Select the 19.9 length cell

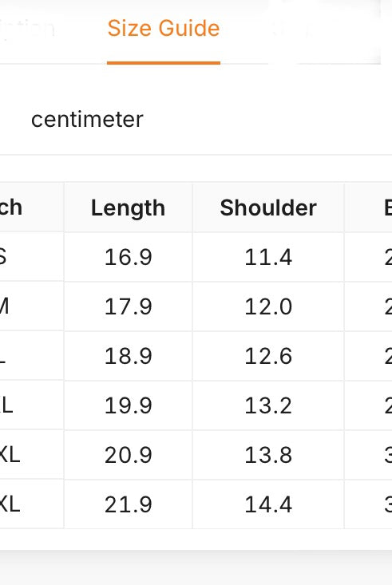tap(128, 405)
